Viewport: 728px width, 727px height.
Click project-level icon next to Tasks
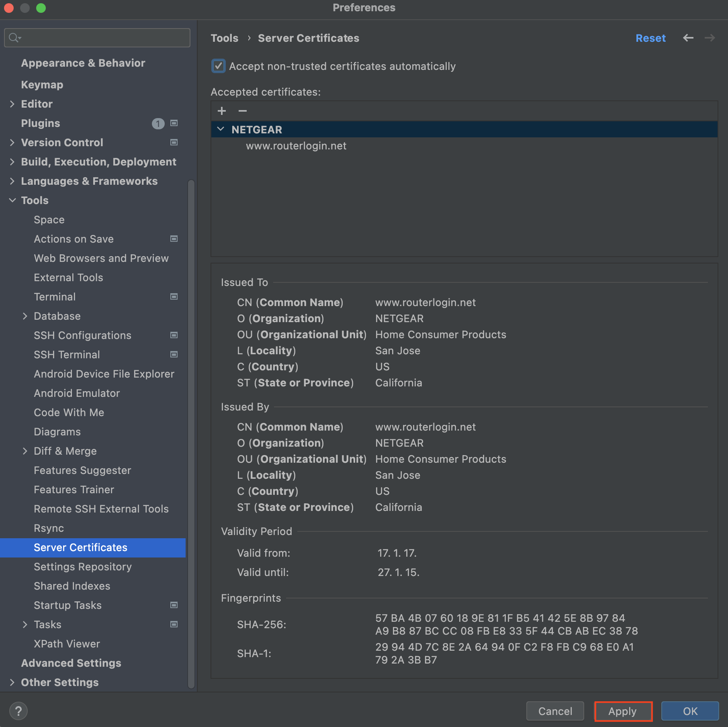pos(174,624)
